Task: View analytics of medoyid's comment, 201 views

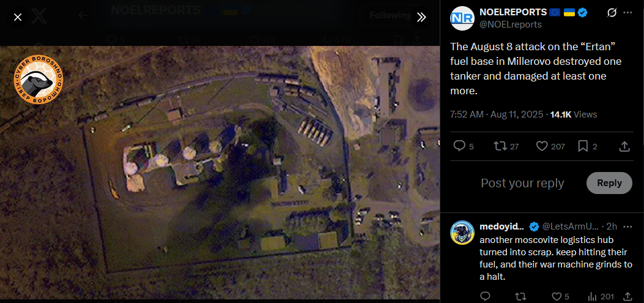Action: tap(601, 296)
